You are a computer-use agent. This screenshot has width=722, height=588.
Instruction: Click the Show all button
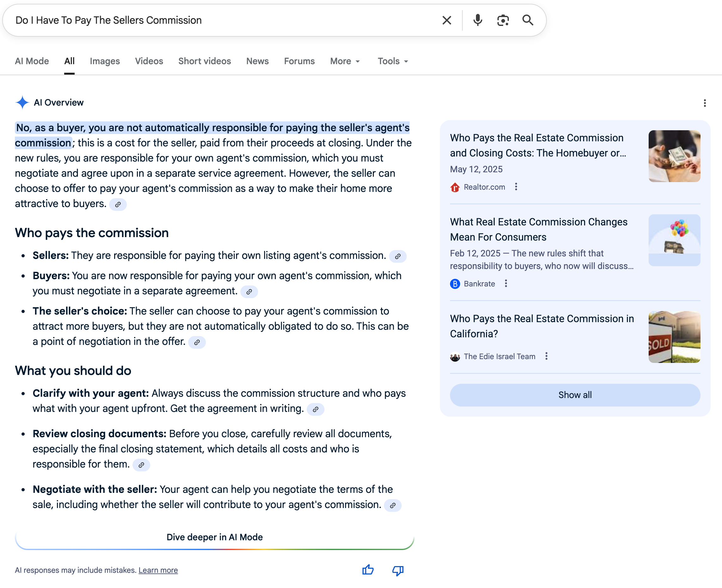coord(575,395)
